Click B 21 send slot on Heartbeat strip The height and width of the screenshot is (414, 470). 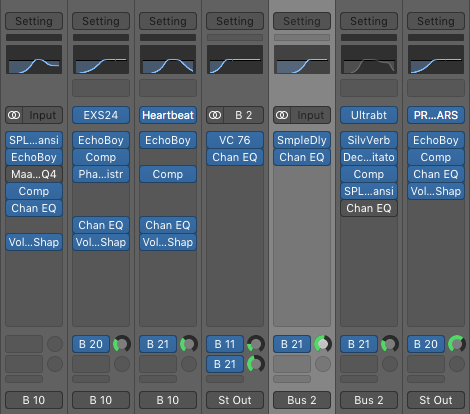click(x=158, y=344)
